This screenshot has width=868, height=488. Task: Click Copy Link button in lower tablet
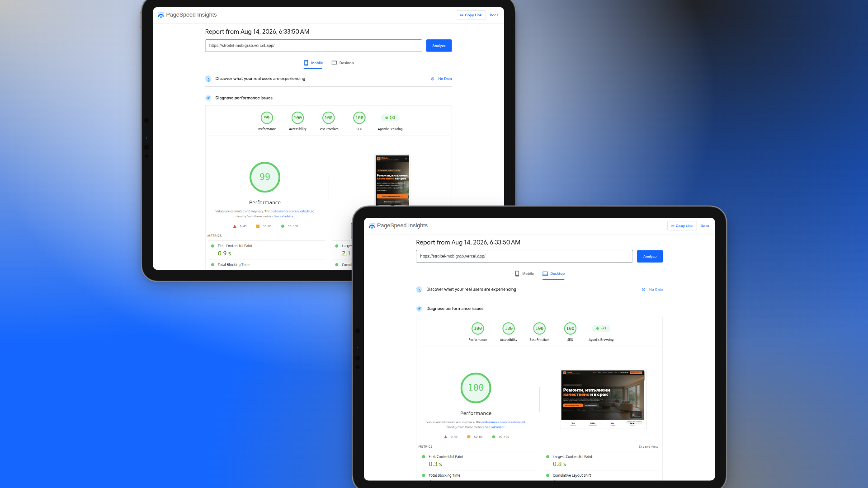[682, 225]
